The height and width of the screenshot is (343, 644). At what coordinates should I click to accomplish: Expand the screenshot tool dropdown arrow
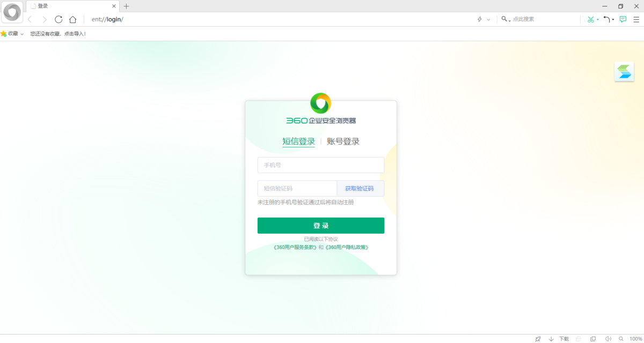[x=598, y=20]
